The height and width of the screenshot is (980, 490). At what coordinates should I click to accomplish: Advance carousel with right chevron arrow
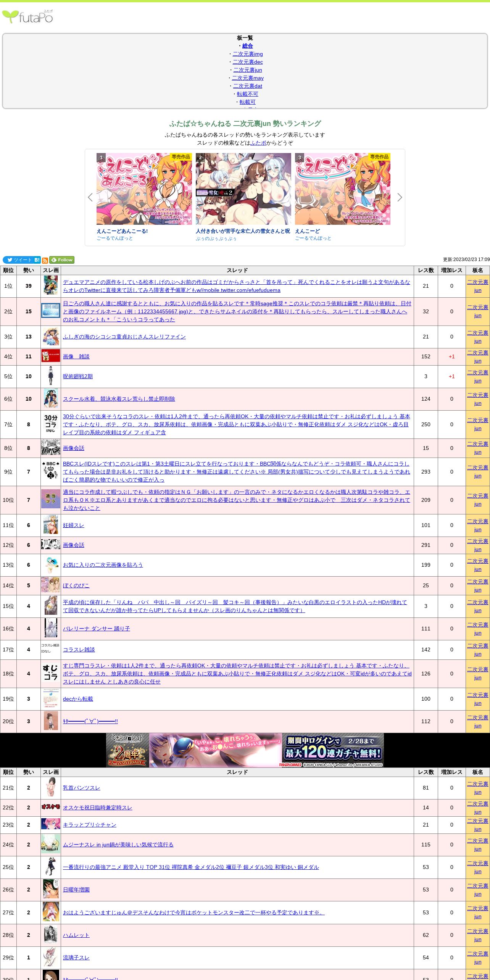pyautogui.click(x=400, y=197)
